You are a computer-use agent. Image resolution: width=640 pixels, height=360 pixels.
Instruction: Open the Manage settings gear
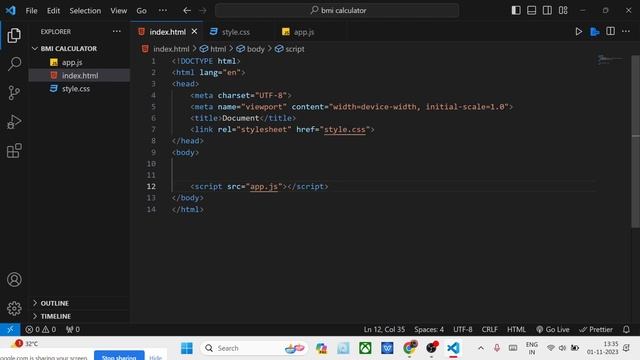pos(14,308)
